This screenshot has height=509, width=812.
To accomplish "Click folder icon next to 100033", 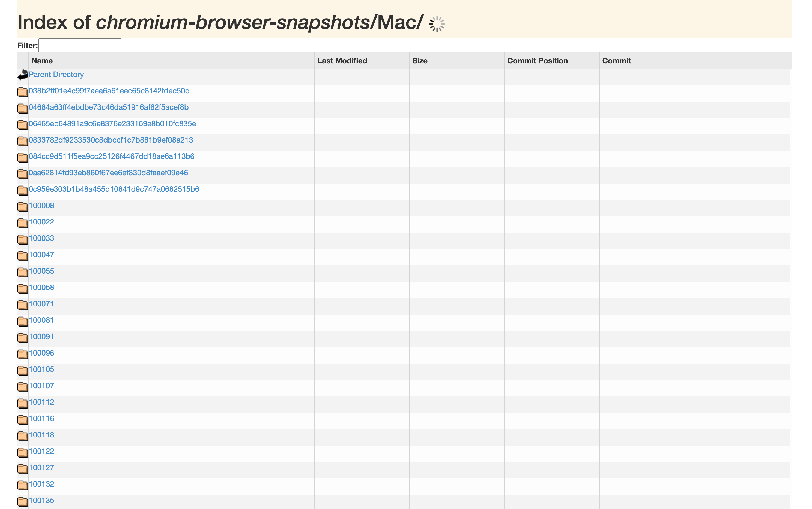I will (x=23, y=239).
